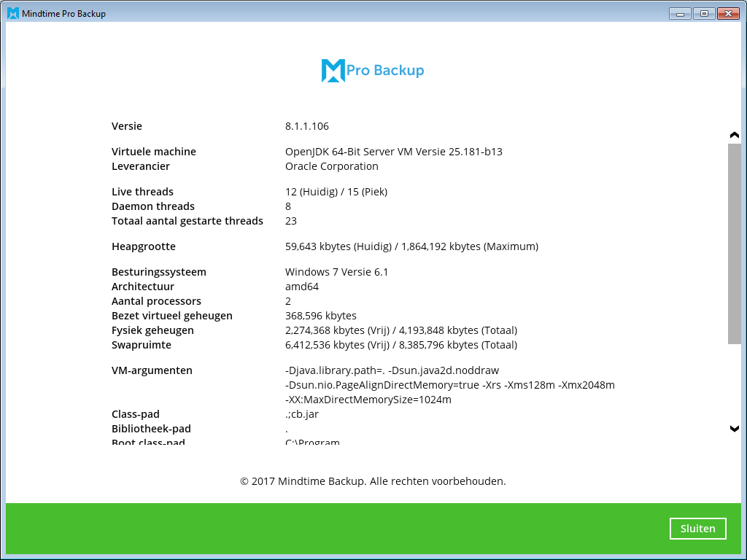Click the 'Mindtime Pro Backup' window title

coord(63,14)
